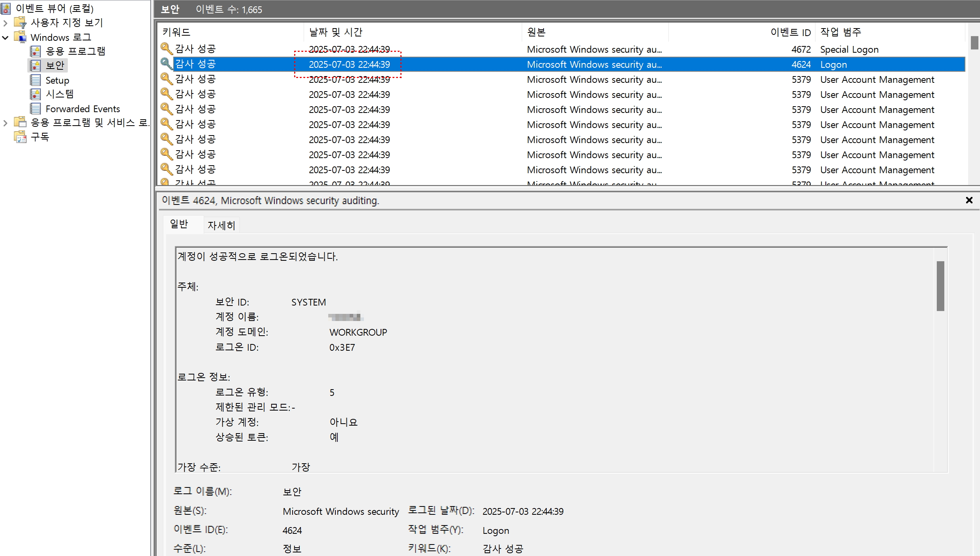Expand 응용 프로그램 및 서비스 로그 node

[x=5, y=123]
